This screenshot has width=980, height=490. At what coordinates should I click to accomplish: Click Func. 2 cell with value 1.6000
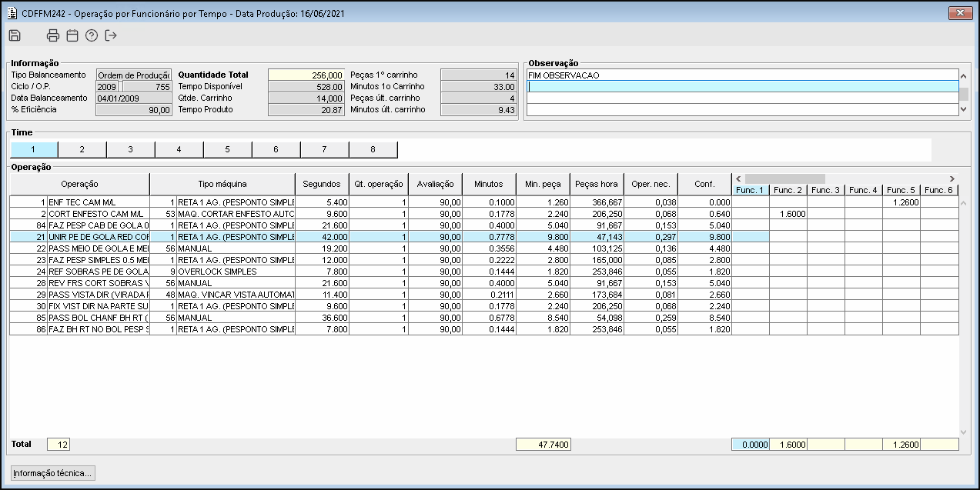(x=788, y=214)
